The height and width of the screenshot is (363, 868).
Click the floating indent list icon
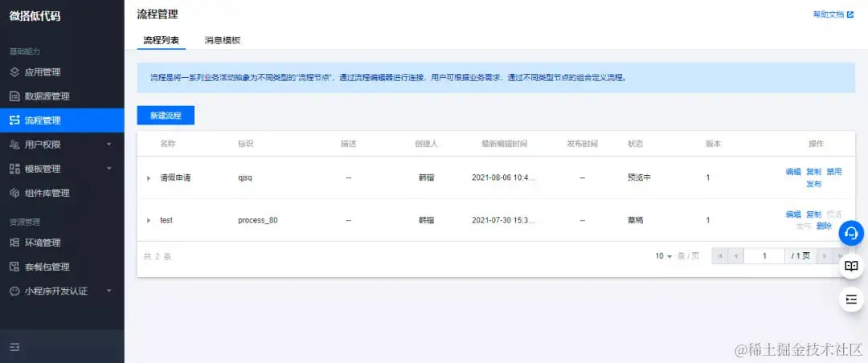click(851, 300)
